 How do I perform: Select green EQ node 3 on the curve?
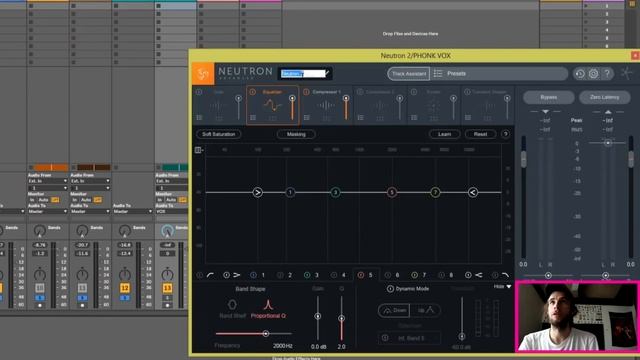pos(336,192)
